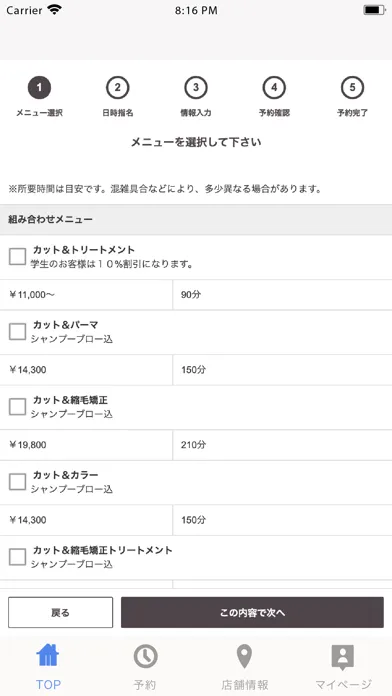392x696 pixels.
Task: Click the 戻る back button
Action: point(60,613)
